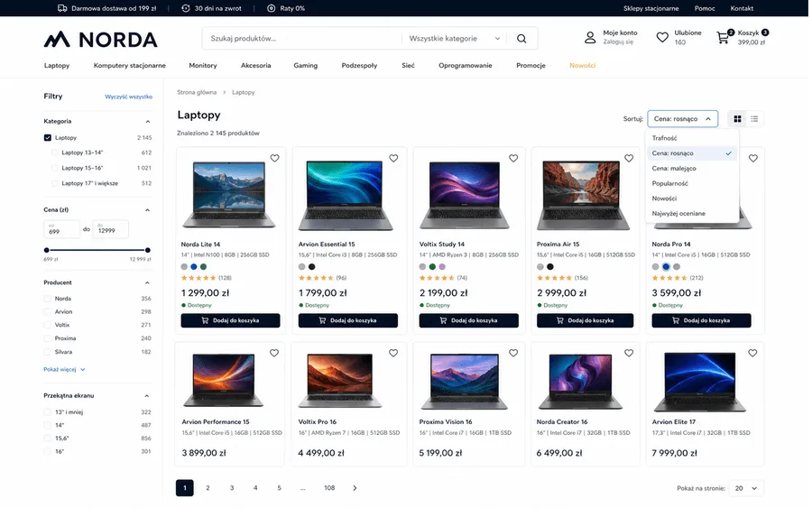Click Wyczyść wszystko filters link

tap(128, 97)
